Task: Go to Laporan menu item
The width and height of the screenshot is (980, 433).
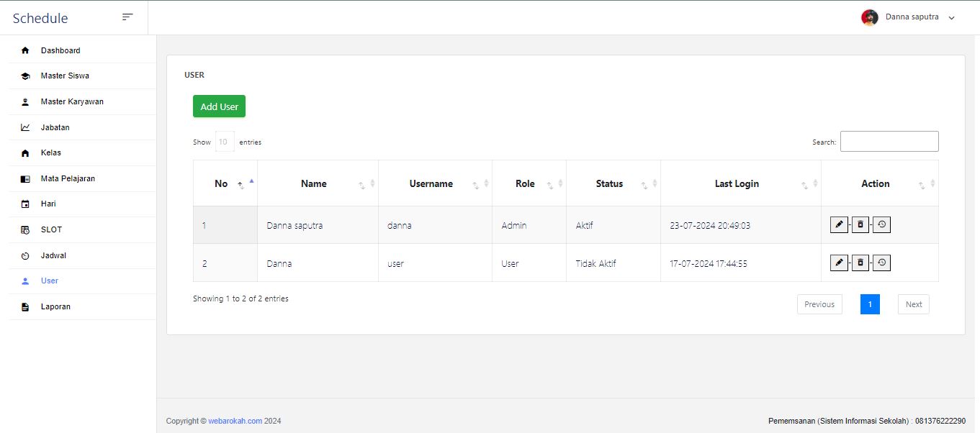Action: click(55, 306)
